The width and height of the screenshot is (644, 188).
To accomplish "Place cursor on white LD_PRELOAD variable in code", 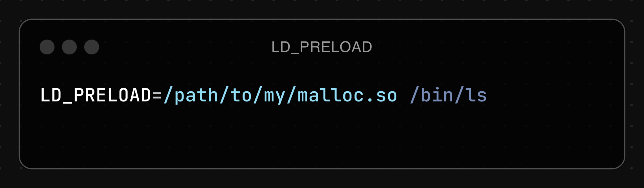I will (x=96, y=95).
